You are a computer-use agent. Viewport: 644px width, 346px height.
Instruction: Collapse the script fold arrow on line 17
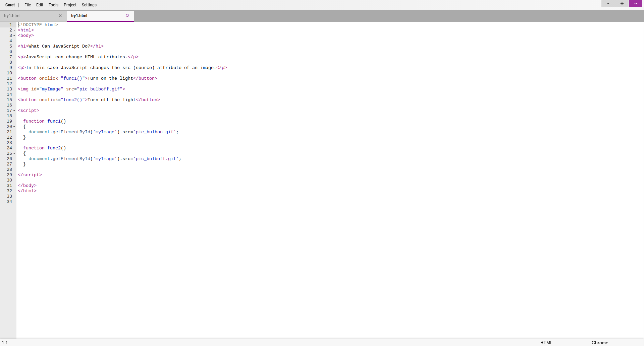14,111
